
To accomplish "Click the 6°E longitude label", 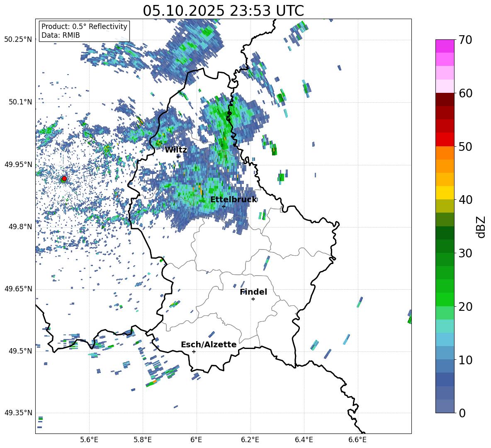I will click(196, 440).
